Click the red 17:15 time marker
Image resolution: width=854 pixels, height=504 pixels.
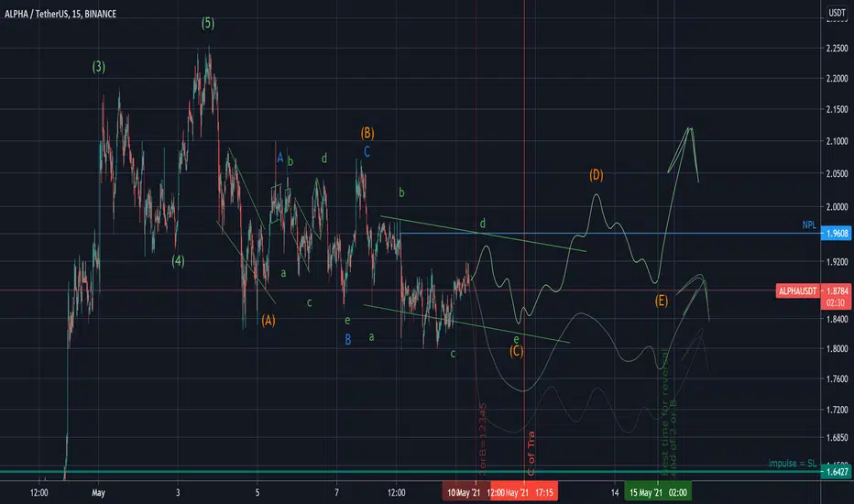(x=544, y=493)
